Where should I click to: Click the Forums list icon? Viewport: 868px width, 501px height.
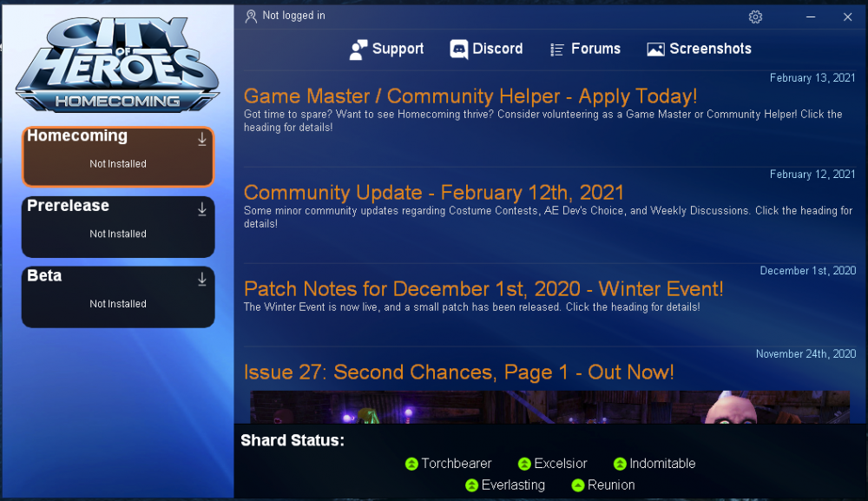[556, 49]
